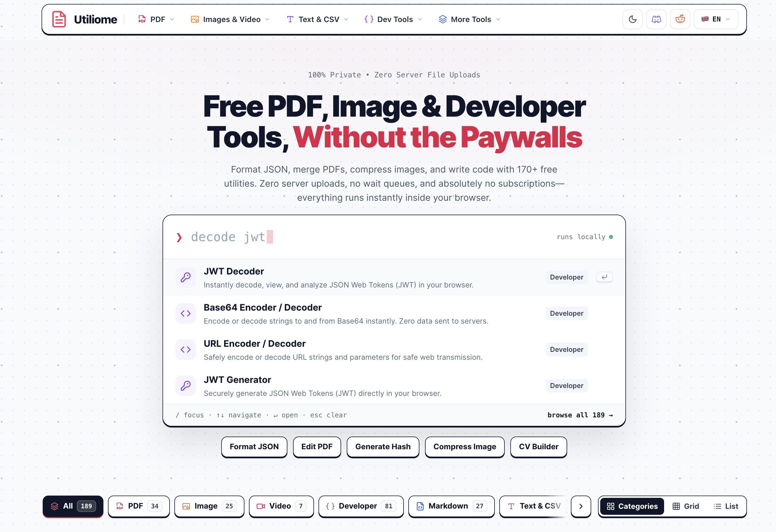
Task: Click the enter-key icon on JWT Decoder row
Action: (604, 277)
